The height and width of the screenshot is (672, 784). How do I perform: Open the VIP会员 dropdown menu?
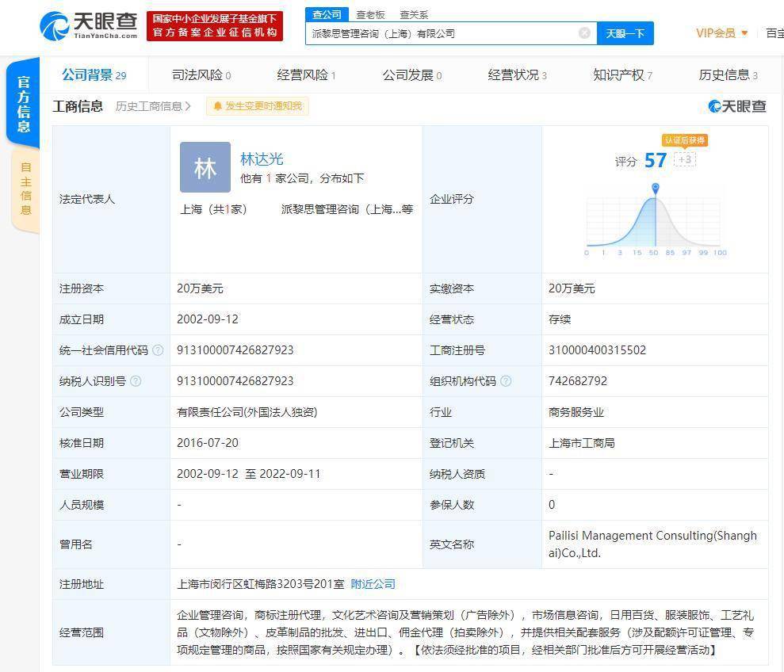721,33
